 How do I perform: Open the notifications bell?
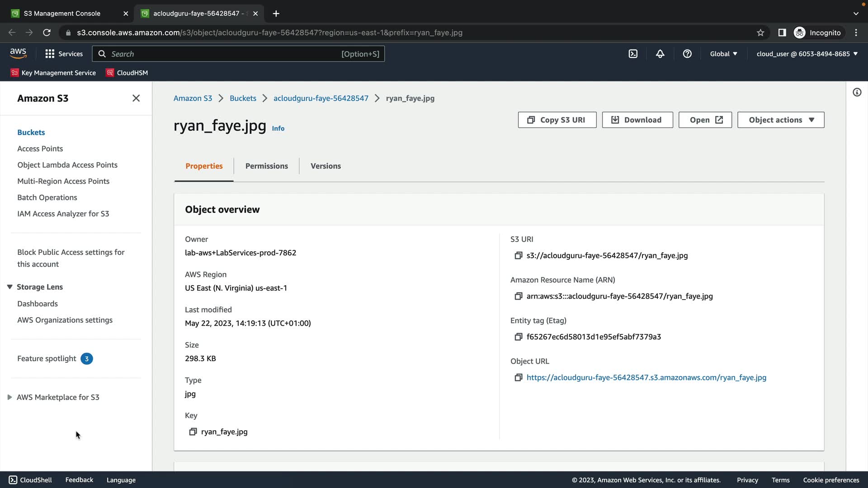(660, 54)
